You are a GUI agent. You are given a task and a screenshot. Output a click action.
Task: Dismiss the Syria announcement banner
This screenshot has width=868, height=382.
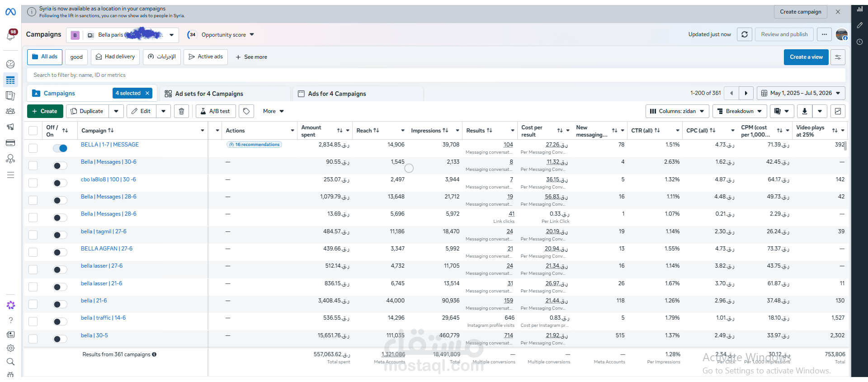click(838, 12)
